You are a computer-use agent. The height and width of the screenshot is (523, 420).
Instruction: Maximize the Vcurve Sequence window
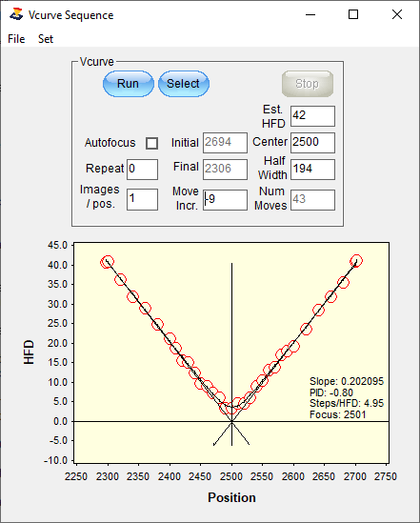pyautogui.click(x=353, y=14)
